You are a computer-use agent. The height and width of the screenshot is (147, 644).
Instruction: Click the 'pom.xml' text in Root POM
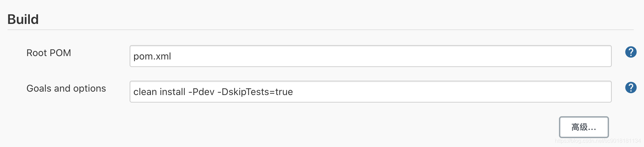coord(152,56)
